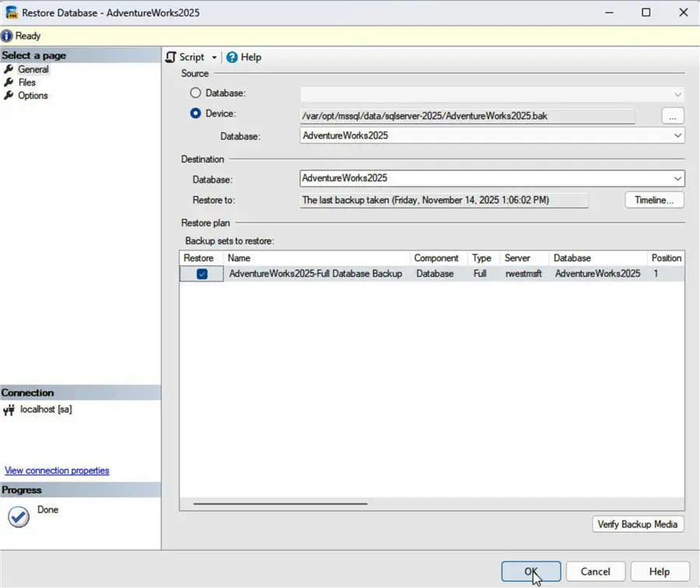Open the General page

(x=33, y=69)
